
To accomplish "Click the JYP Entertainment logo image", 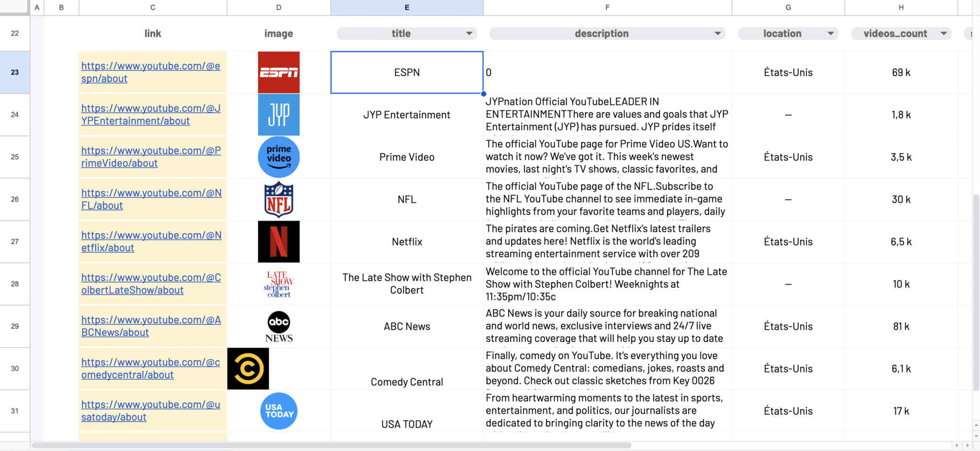I will pyautogui.click(x=278, y=115).
